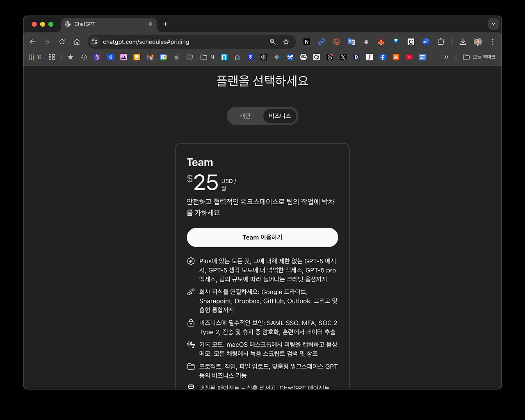Image resolution: width=525 pixels, height=420 pixels.
Task: Click the lock icon beside security feature
Action: tap(191, 323)
